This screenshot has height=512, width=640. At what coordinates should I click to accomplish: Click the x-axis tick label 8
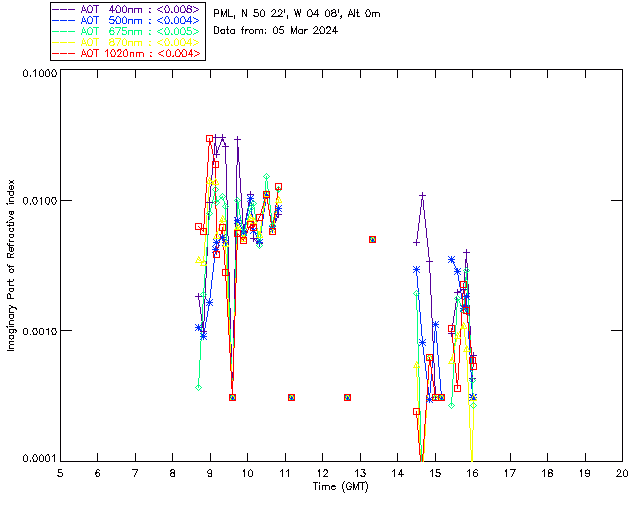pyautogui.click(x=173, y=473)
